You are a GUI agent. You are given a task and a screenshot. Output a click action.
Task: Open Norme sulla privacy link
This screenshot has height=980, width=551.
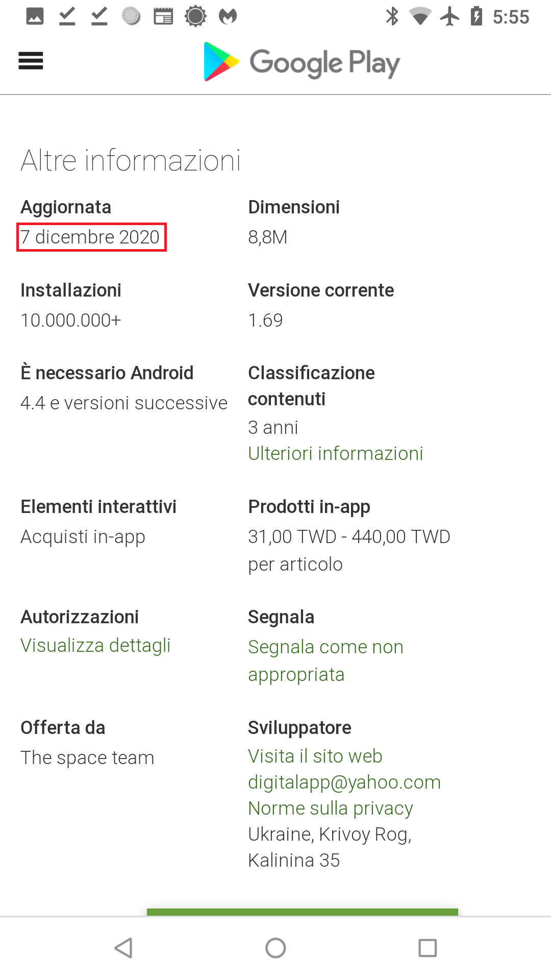pyautogui.click(x=330, y=808)
